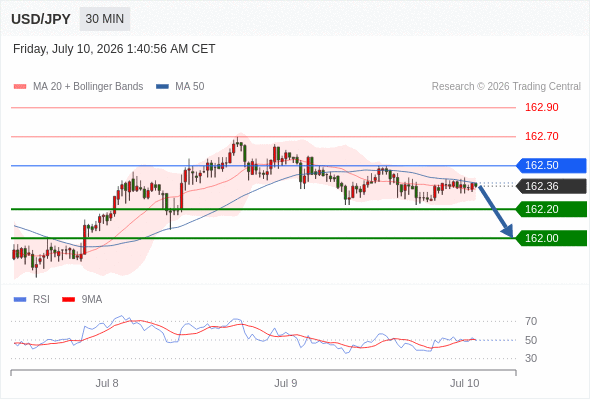This screenshot has height=400, width=590.
Task: Click the pink MA 20 legend swatch
Action: click(20, 87)
